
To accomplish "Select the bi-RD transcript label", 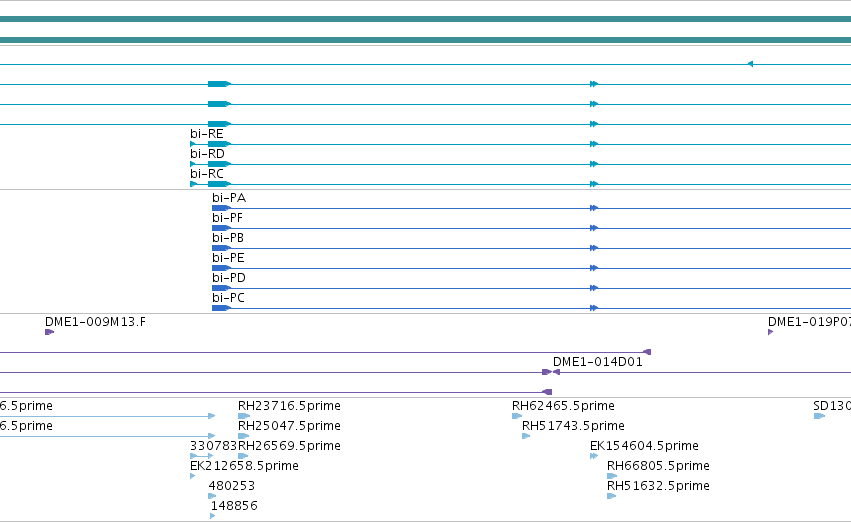I will pyautogui.click(x=207, y=154).
